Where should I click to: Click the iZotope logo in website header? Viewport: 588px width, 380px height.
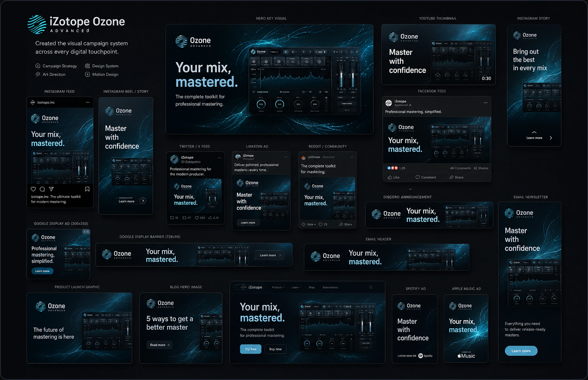point(252,287)
